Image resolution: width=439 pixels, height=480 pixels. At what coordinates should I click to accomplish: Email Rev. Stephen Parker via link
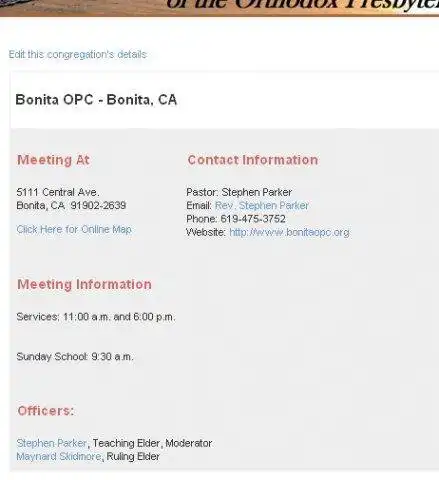pos(262,205)
